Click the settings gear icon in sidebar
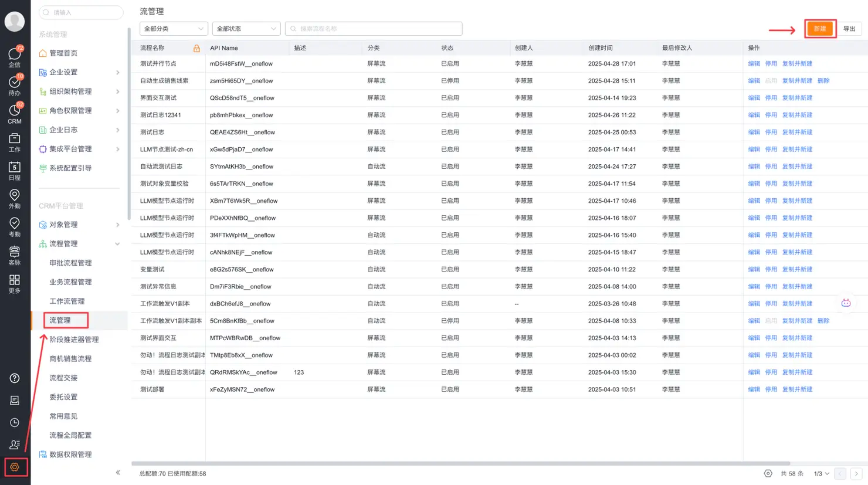This screenshot has width=868, height=485. 14,467
